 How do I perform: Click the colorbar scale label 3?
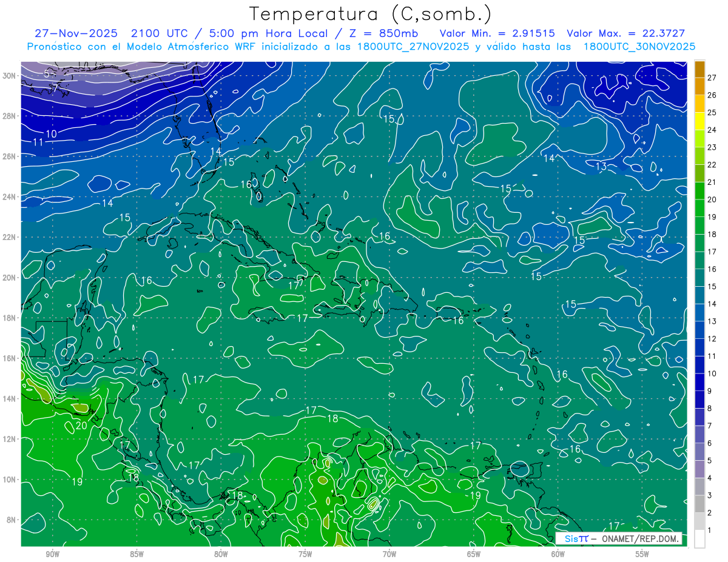710,496
